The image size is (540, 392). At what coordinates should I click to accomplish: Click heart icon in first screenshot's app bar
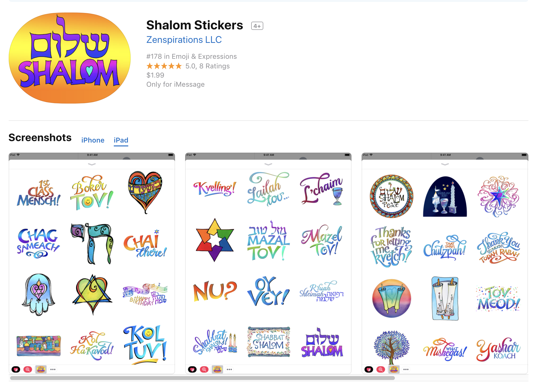[16, 369]
